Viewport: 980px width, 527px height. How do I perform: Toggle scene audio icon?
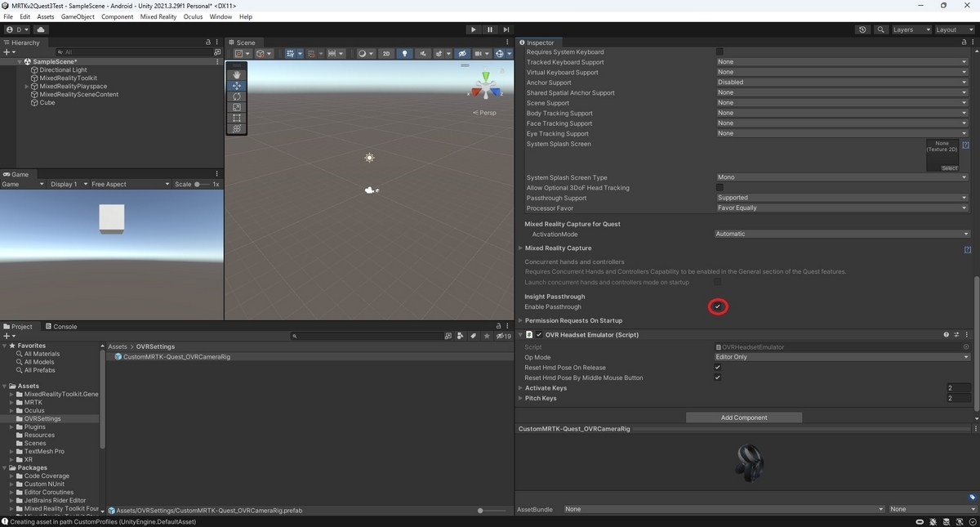[x=423, y=54]
